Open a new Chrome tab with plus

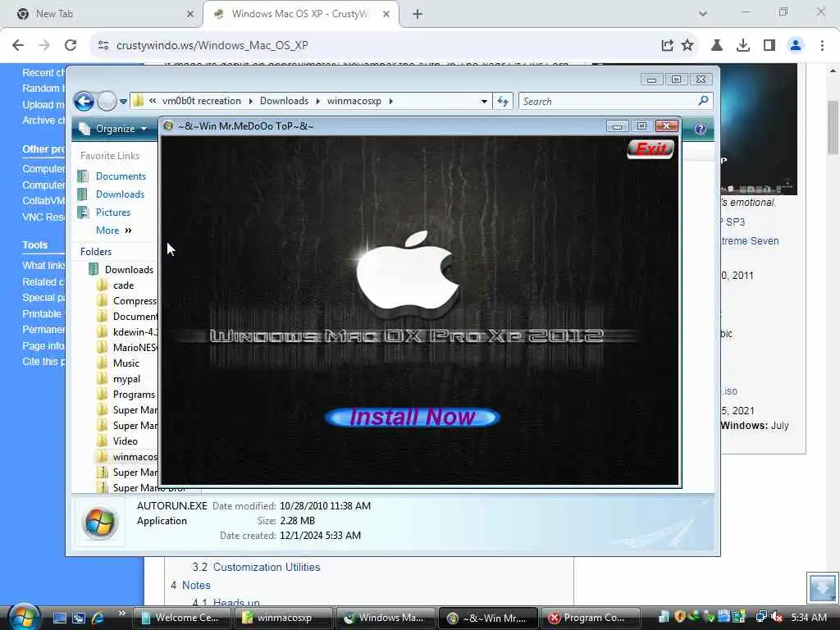pos(418,15)
